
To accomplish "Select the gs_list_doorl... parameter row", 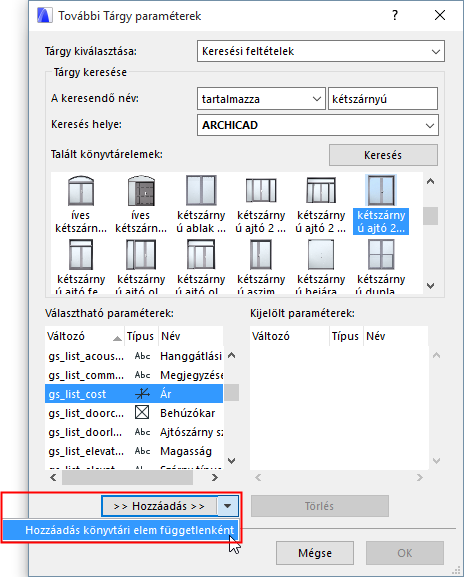I will 134,432.
